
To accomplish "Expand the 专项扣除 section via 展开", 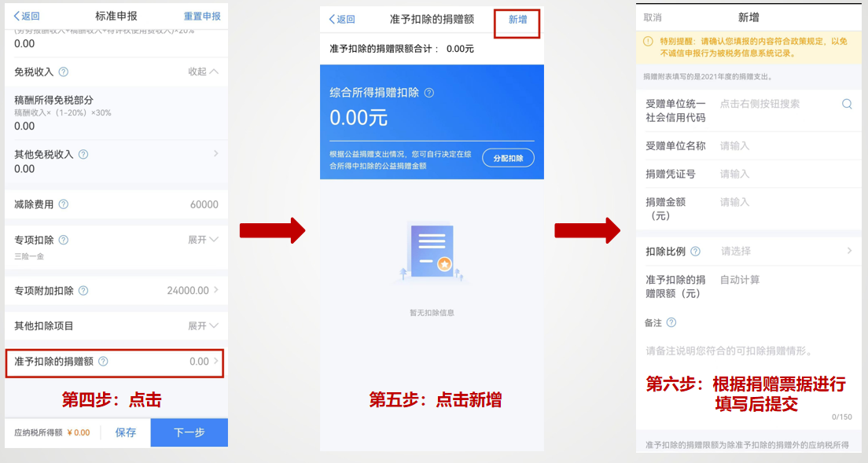I will point(203,240).
